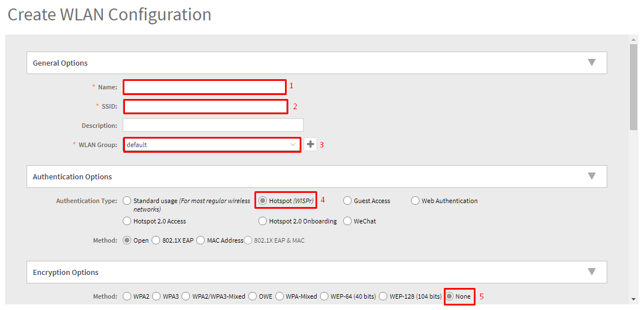The width and height of the screenshot is (644, 310).
Task: Select WPA2/WPA3-Mixed encryption method
Action: tap(185, 296)
